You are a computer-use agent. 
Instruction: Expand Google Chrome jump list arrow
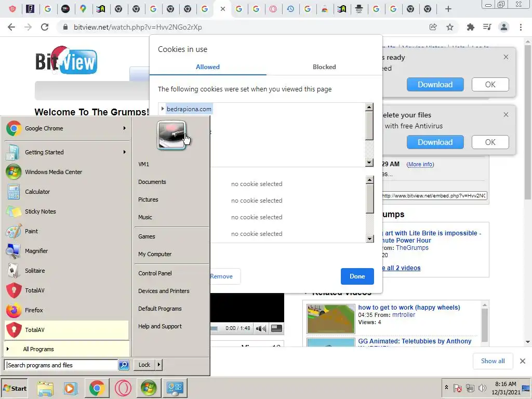[125, 128]
